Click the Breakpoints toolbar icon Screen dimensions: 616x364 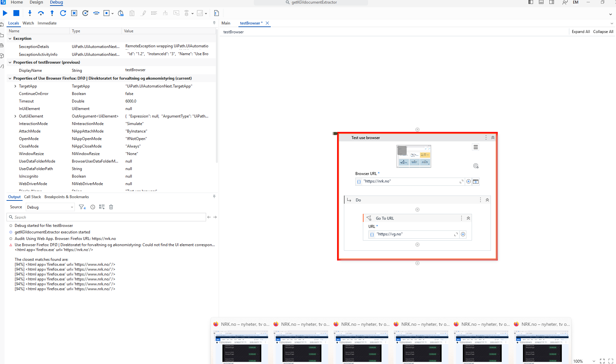[x=106, y=13]
